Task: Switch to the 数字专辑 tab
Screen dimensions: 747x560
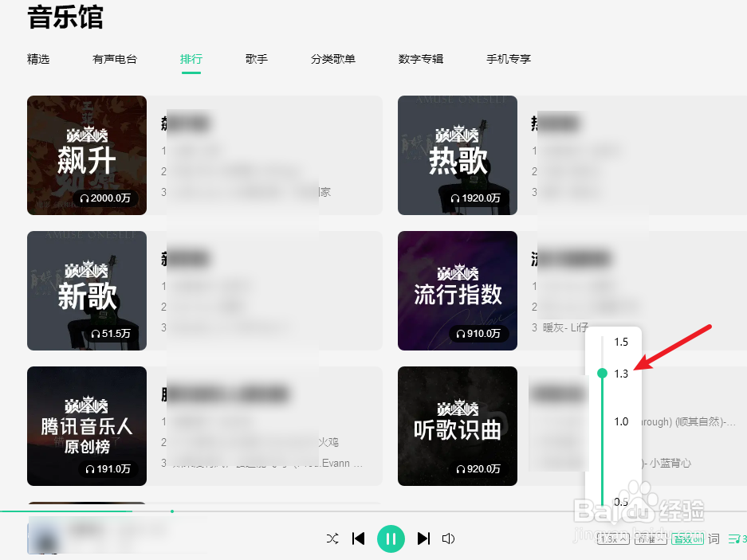Action: pos(421,59)
